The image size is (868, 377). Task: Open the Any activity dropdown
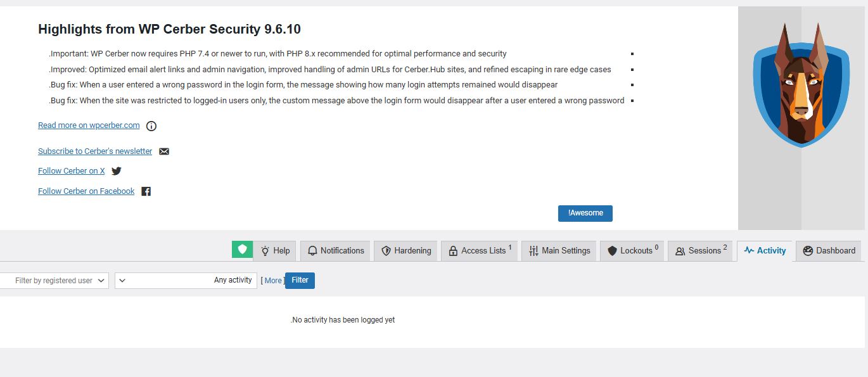[x=186, y=281]
